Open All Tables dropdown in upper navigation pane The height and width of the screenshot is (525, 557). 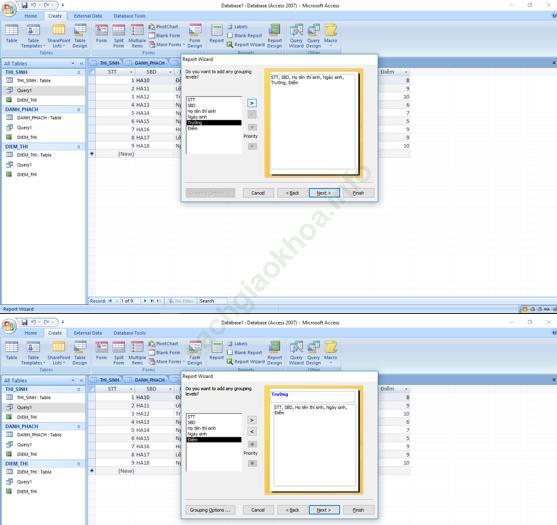[x=73, y=63]
